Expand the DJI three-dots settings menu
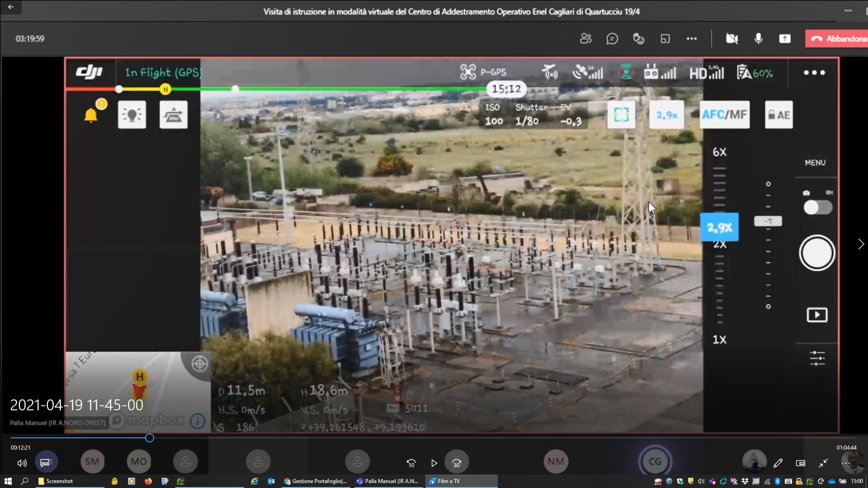The height and width of the screenshot is (488, 868). click(x=814, y=72)
